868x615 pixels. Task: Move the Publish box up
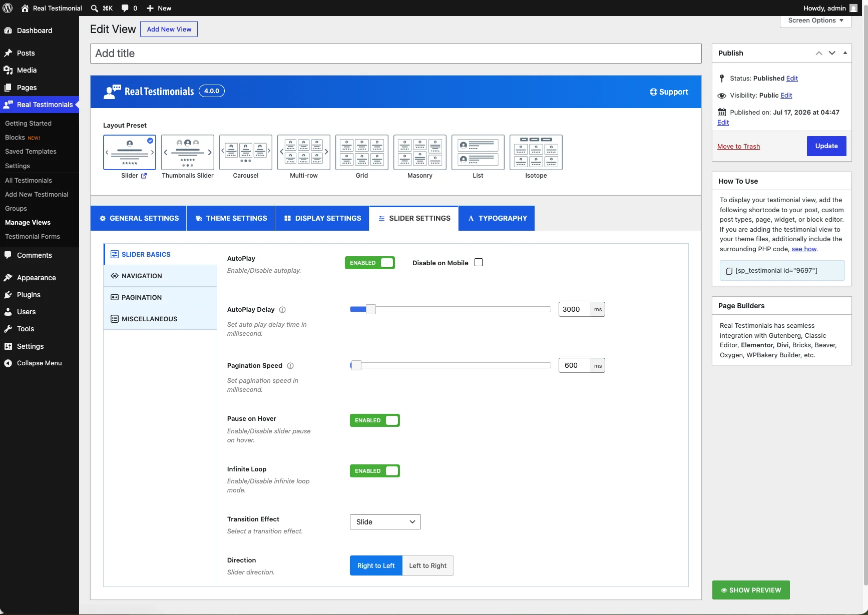819,53
